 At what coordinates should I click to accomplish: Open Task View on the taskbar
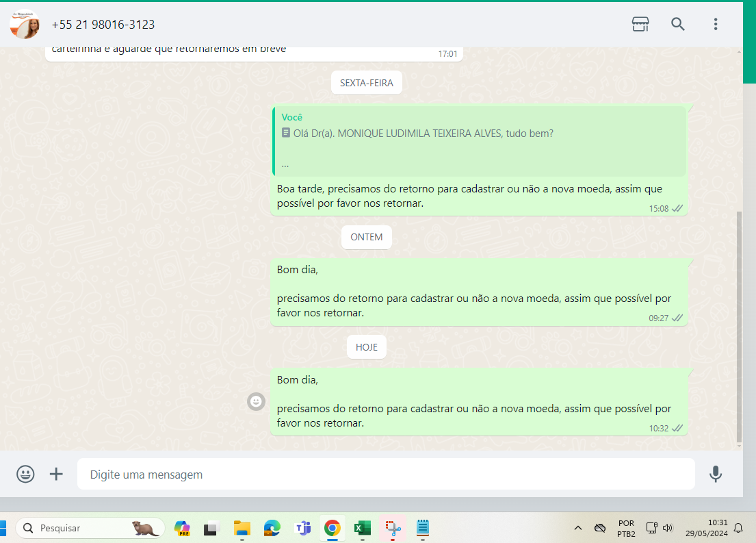pos(211,528)
